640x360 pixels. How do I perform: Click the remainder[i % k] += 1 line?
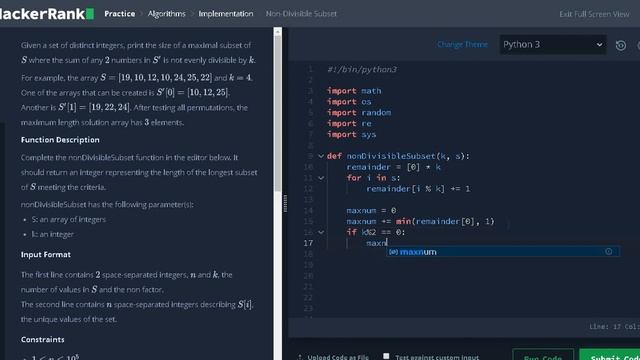tap(418, 189)
